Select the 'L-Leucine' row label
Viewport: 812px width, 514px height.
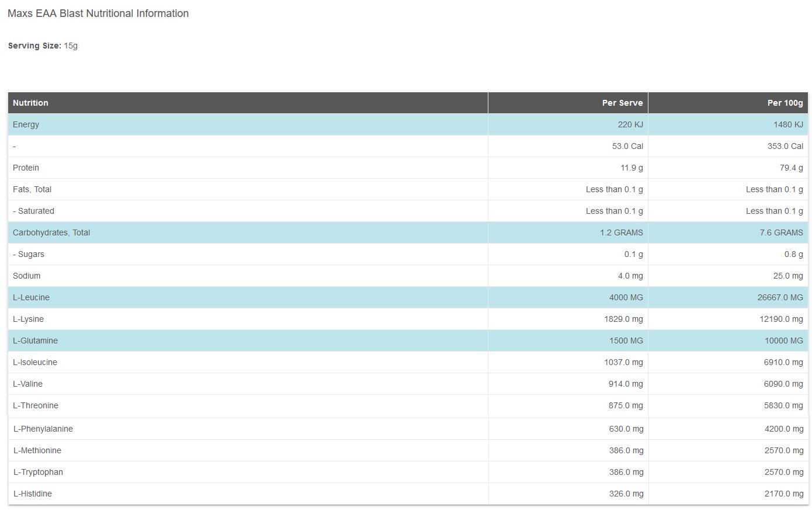point(31,297)
